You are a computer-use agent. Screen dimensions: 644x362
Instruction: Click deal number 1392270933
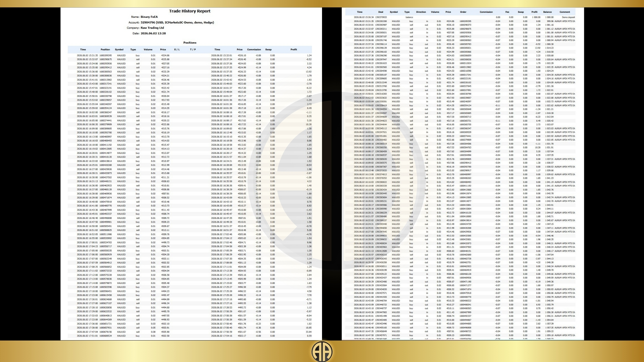click(381, 17)
